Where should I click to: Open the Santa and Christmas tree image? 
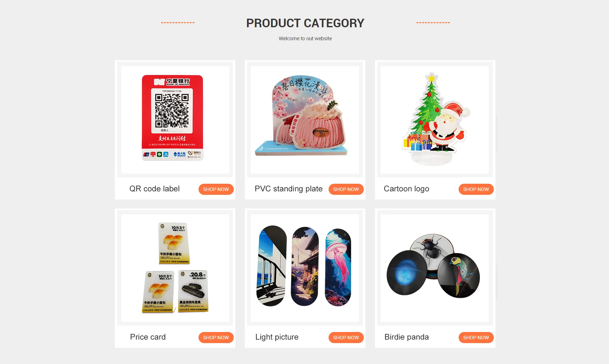435,120
